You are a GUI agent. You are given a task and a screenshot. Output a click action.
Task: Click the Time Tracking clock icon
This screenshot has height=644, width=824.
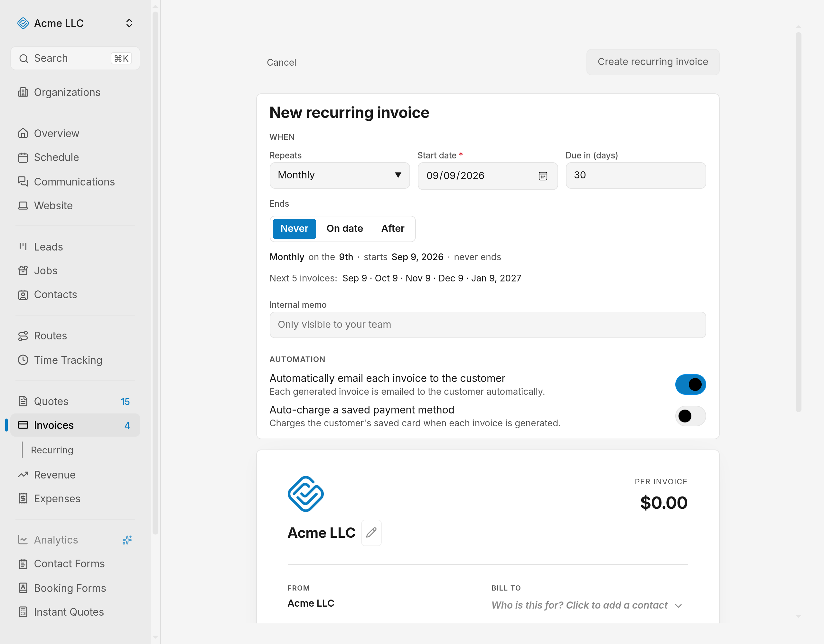coord(23,360)
